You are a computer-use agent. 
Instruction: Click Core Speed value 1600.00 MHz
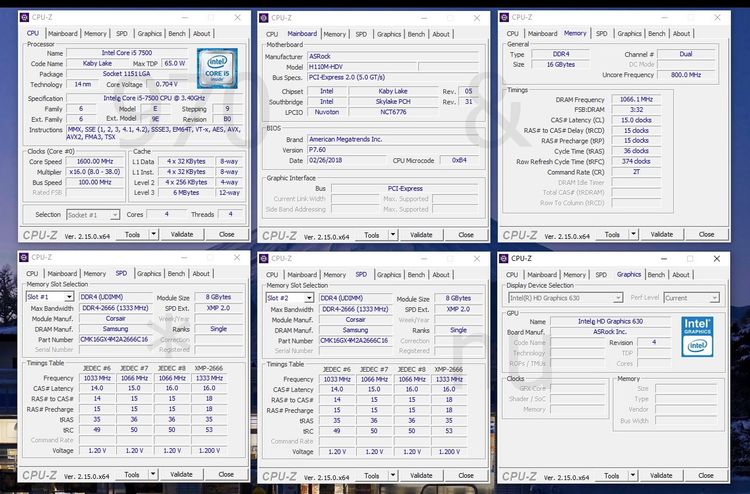click(95, 162)
